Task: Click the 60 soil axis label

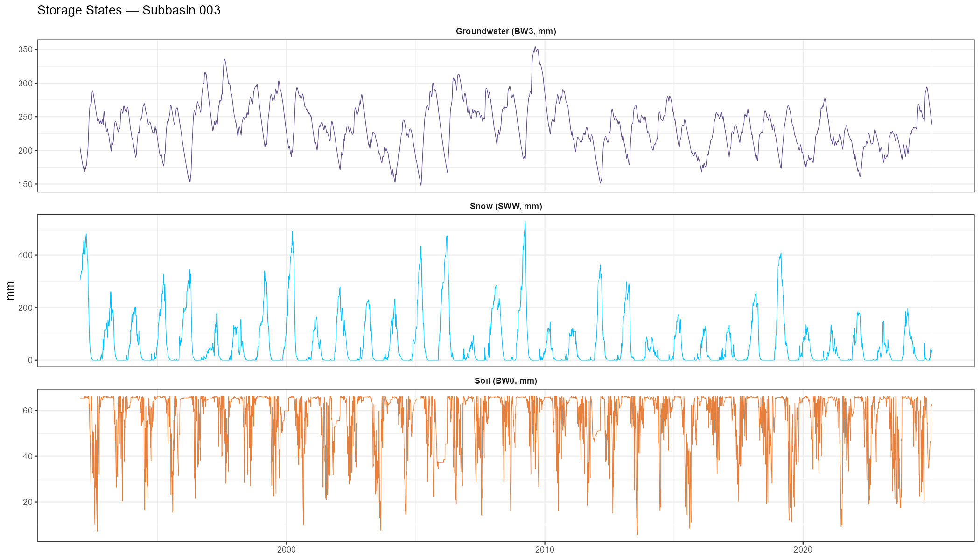Action: coord(28,411)
